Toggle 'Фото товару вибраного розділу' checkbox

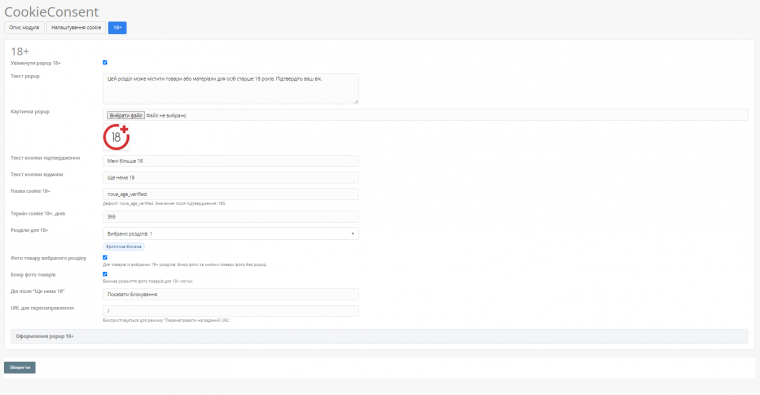tap(105, 257)
